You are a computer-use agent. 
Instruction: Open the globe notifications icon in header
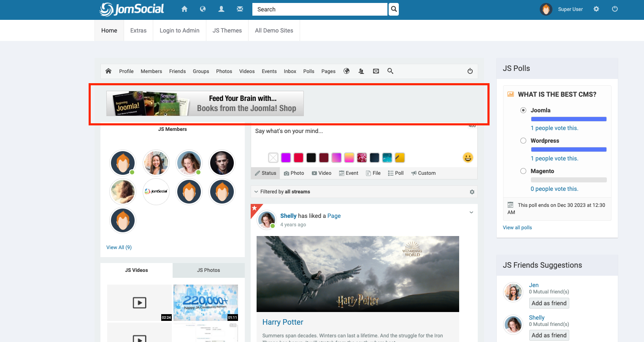coord(203,9)
